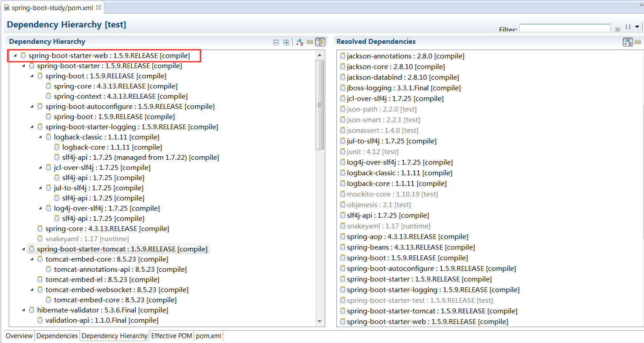
Task: Click jar icon of jboss-logging
Action: [x=343, y=88]
